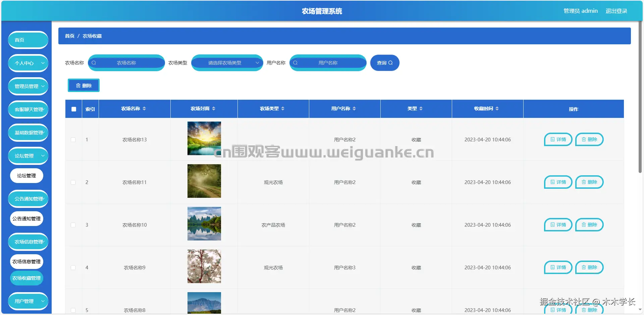Check the row checkbox for 农场名称9
Screen dimensions: 644x315
[73, 268]
